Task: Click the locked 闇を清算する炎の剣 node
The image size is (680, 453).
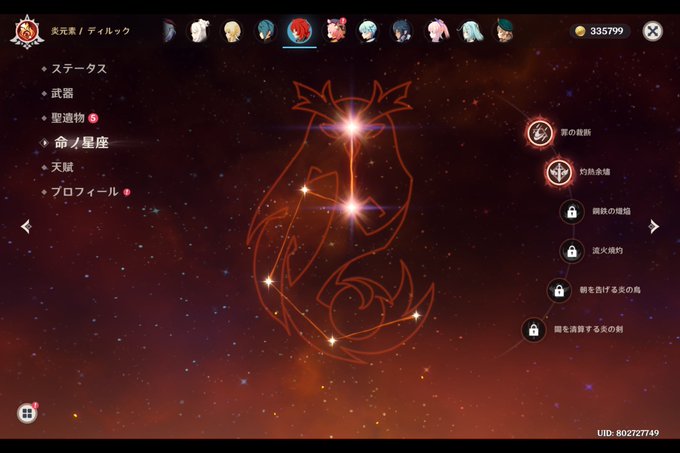Action: coord(534,330)
